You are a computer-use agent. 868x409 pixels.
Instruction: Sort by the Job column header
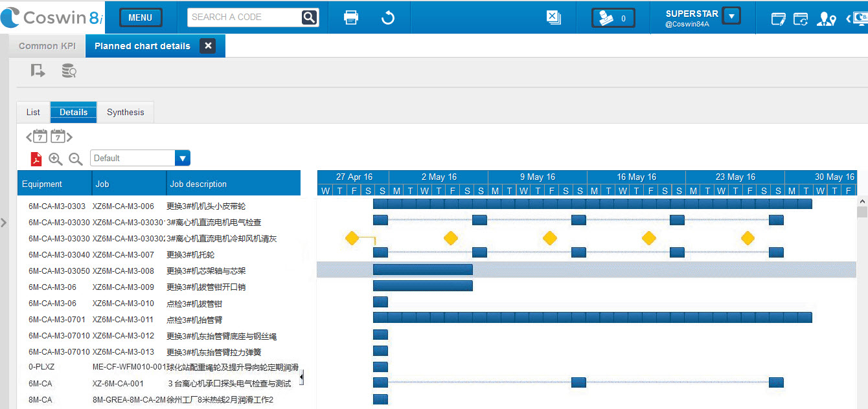click(x=130, y=183)
